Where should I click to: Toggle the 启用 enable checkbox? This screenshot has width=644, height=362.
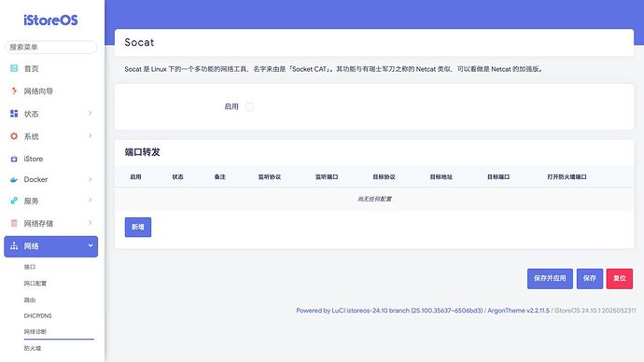pos(249,106)
